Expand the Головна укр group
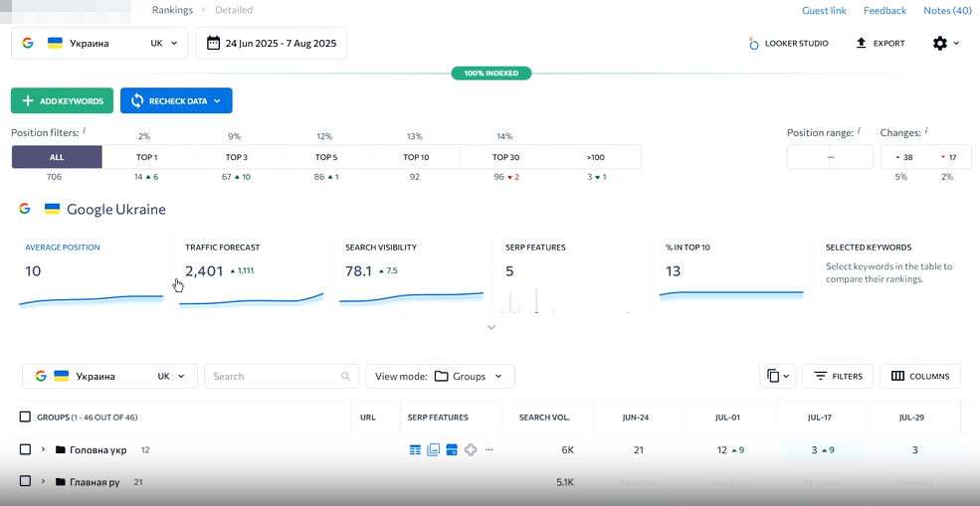The image size is (980, 506). [44, 450]
